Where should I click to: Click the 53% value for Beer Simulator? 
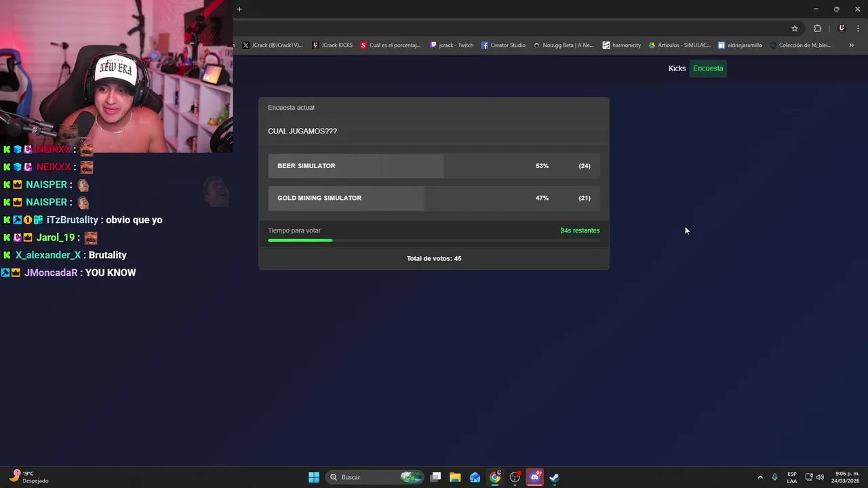pos(542,166)
